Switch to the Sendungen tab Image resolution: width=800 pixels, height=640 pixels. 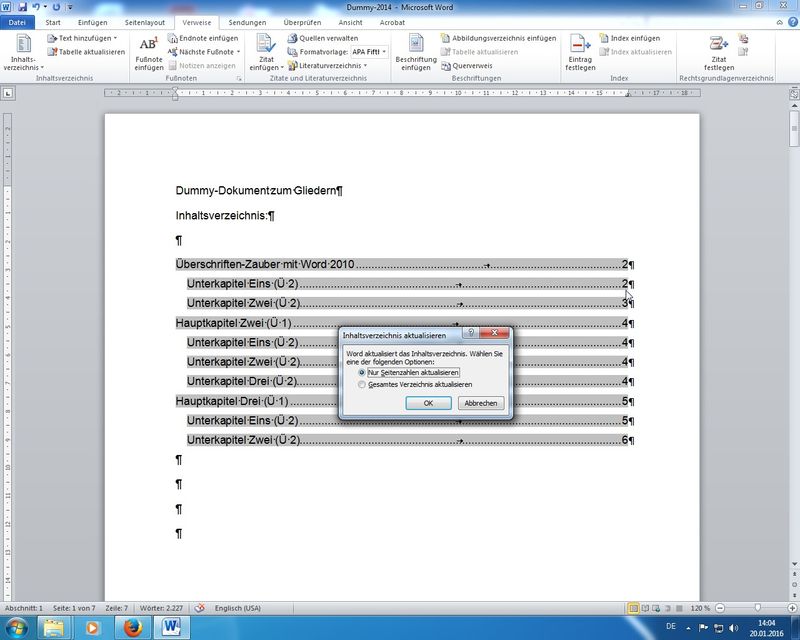247,22
